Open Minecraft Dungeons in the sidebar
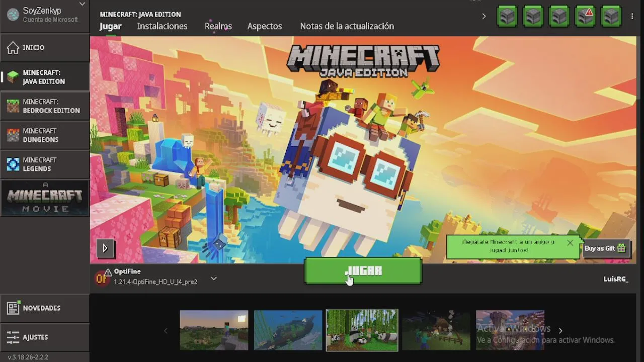Image resolution: width=644 pixels, height=362 pixels. [45, 135]
